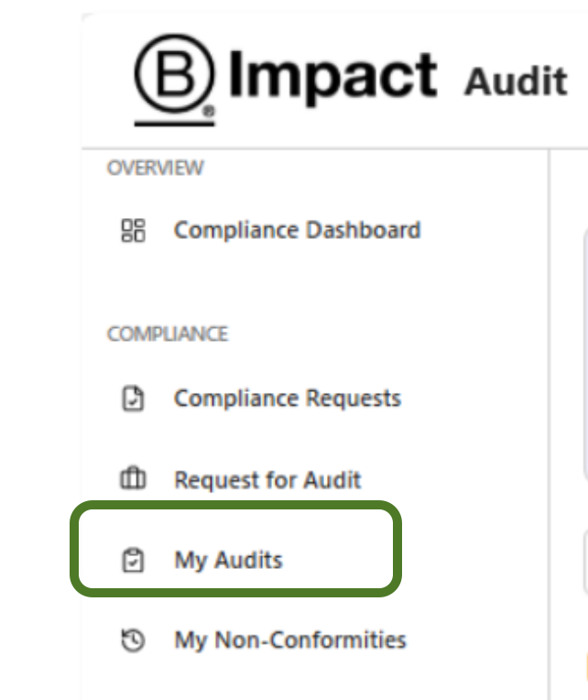The height and width of the screenshot is (700, 588).
Task: Select the Request for Audit label
Action: (267, 480)
